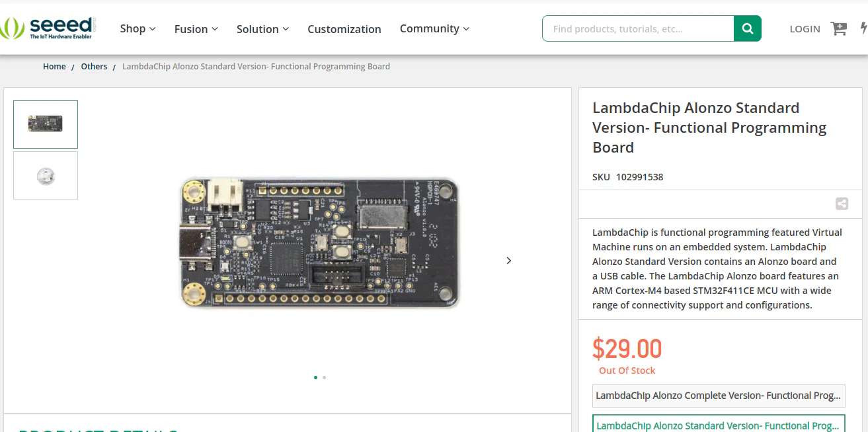The image size is (868, 432).
Task: Click the $29.00 price text
Action: pyautogui.click(x=627, y=348)
